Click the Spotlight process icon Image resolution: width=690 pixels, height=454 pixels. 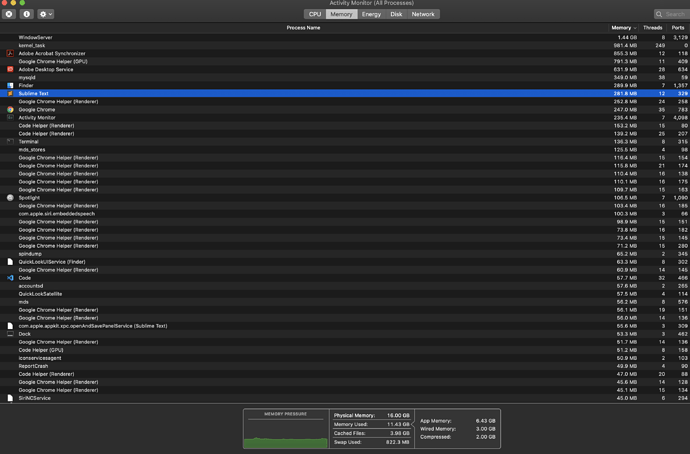(x=10, y=198)
